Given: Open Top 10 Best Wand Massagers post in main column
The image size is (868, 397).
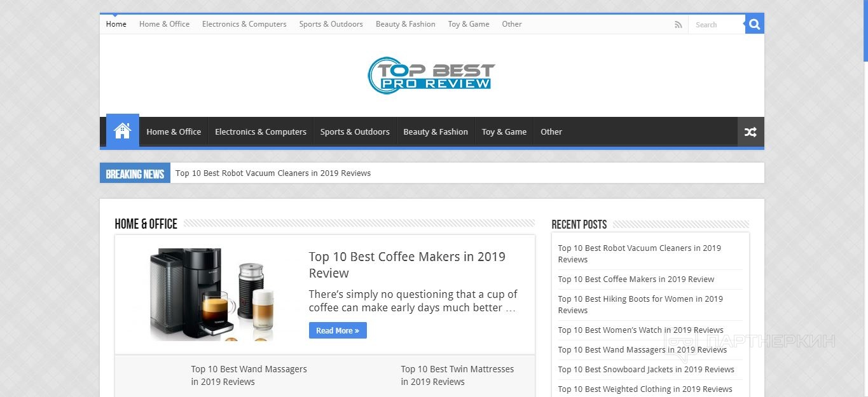Looking at the screenshot, I should click(x=249, y=375).
